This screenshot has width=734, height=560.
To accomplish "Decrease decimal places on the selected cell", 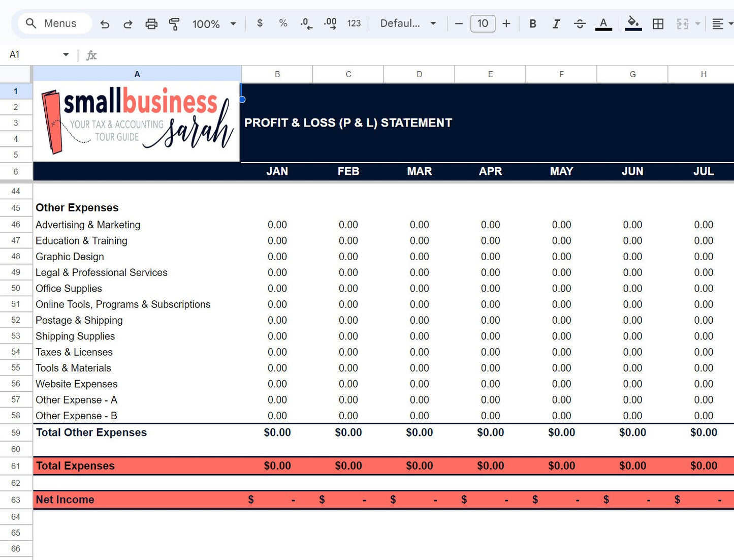I will [306, 23].
